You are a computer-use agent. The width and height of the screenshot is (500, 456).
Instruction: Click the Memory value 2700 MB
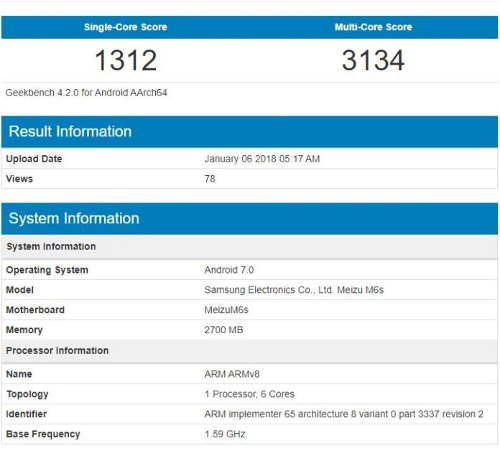click(x=224, y=330)
